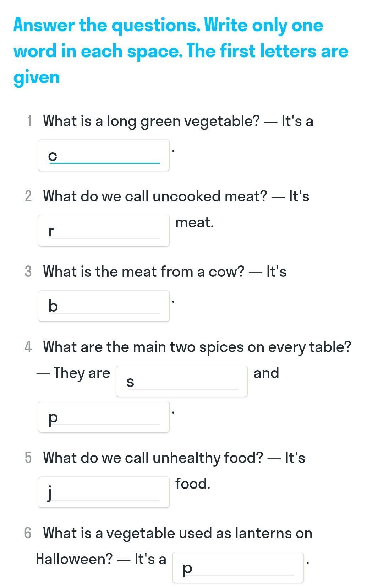This screenshot has height=588, width=378.
Task: Click question number 5 marker
Action: (x=28, y=458)
